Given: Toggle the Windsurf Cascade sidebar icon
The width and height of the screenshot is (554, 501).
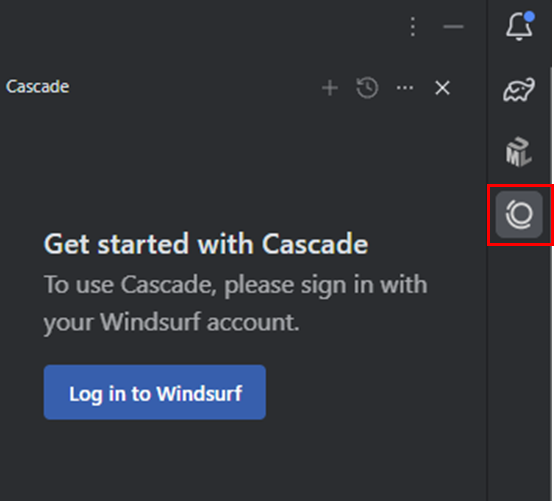Looking at the screenshot, I should click(x=519, y=214).
